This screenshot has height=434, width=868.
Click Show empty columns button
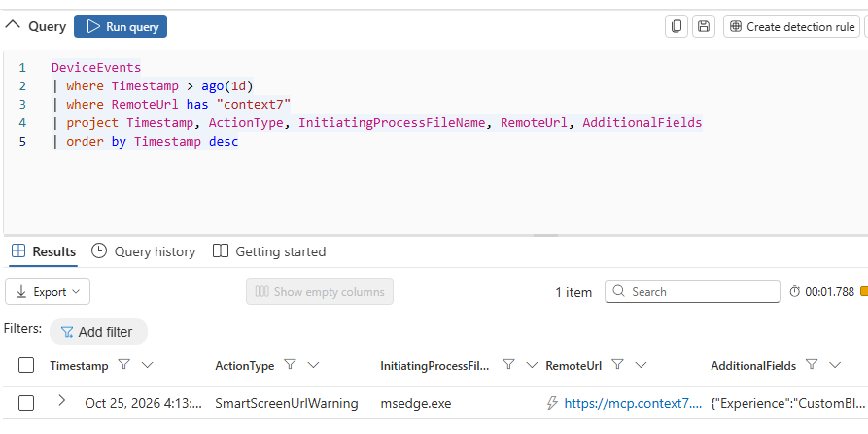(320, 291)
